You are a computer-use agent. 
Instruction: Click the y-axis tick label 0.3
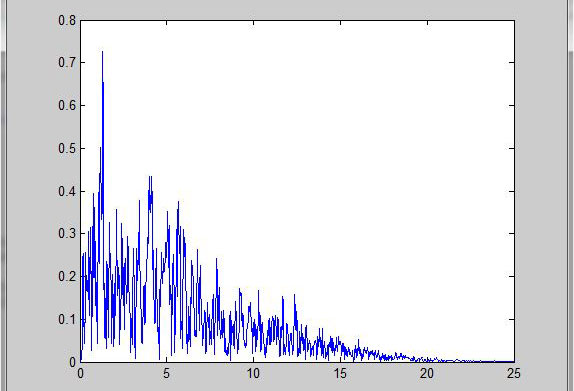click(x=67, y=233)
